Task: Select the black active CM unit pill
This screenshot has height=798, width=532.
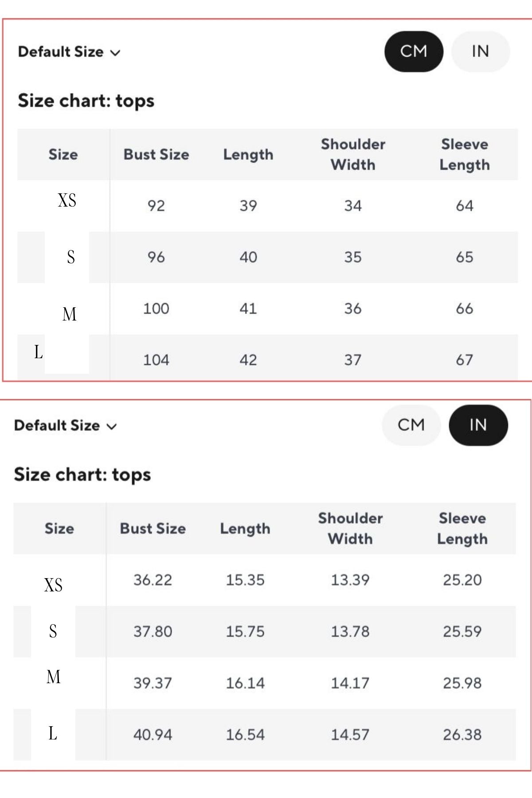Action: pos(413,51)
